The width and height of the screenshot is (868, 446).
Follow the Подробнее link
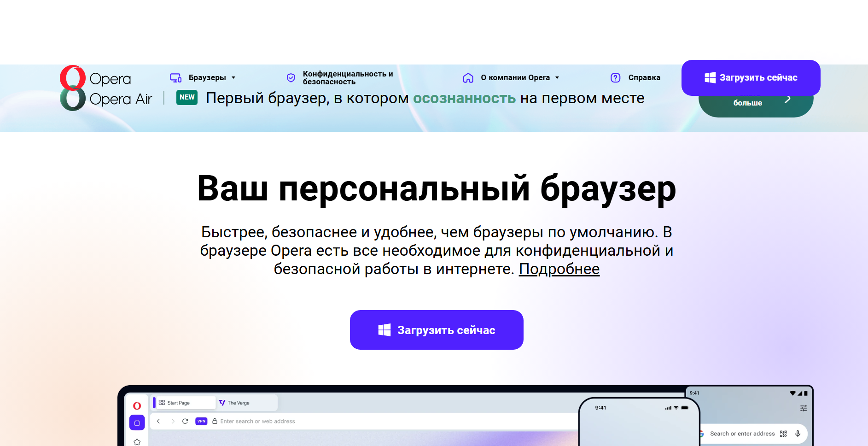[x=559, y=269]
